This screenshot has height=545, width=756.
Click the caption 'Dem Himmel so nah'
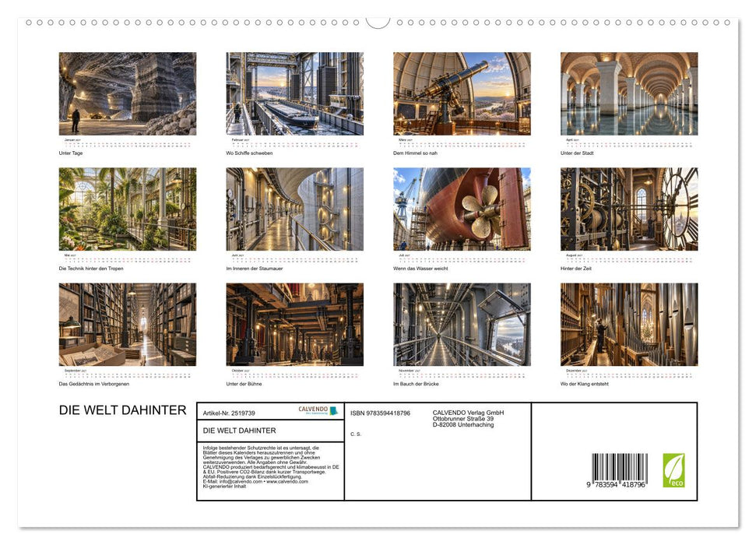[x=415, y=153]
